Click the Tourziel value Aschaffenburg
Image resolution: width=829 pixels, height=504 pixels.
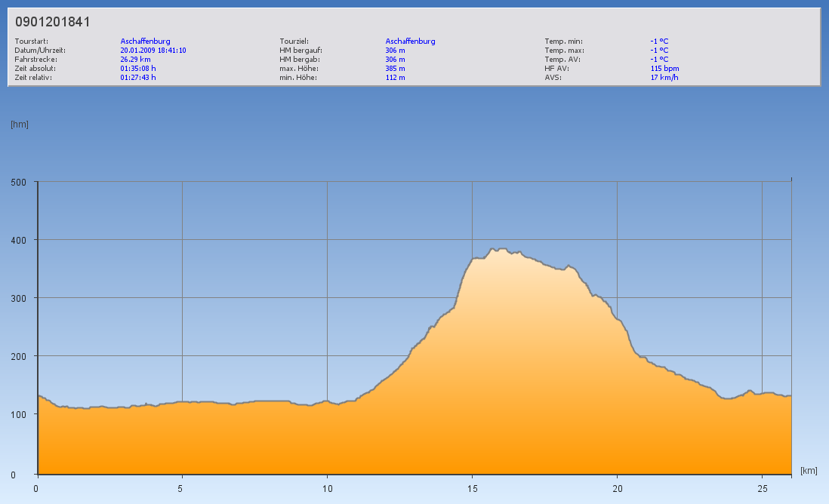coord(410,41)
